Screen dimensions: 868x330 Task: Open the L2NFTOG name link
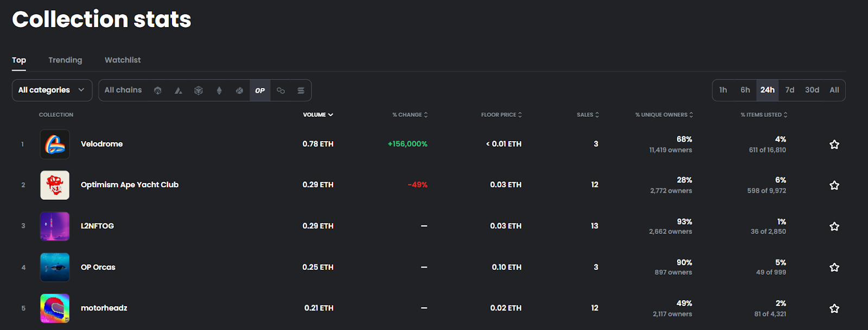click(98, 226)
